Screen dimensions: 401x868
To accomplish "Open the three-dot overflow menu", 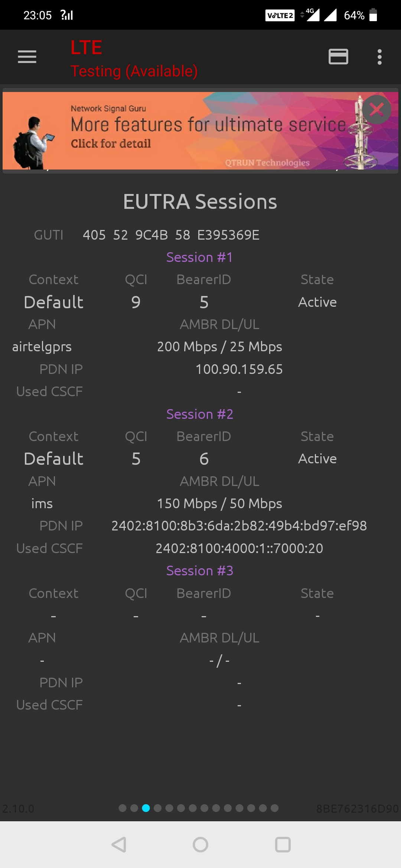I will click(x=379, y=57).
